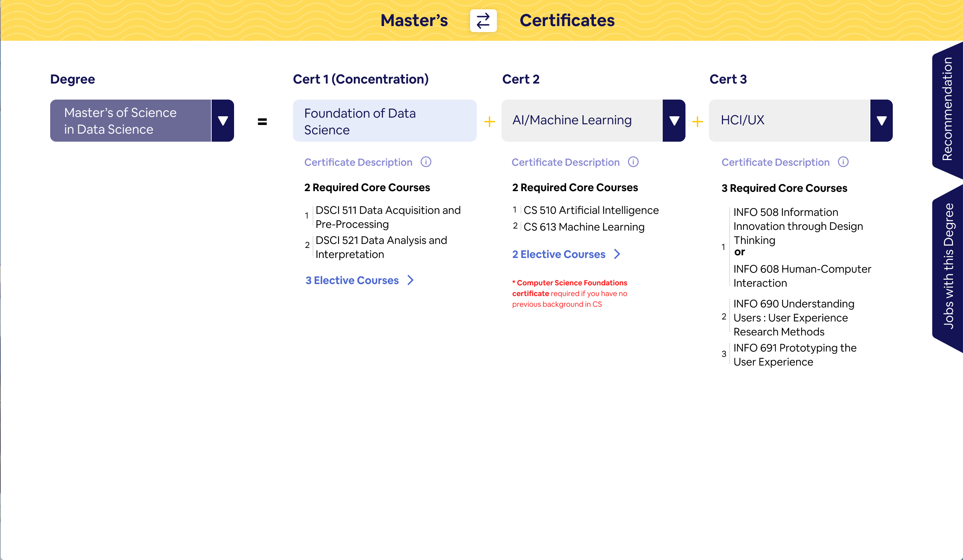Image resolution: width=963 pixels, height=560 pixels.
Task: Expand 3 Elective Courses link
Action: click(x=352, y=280)
